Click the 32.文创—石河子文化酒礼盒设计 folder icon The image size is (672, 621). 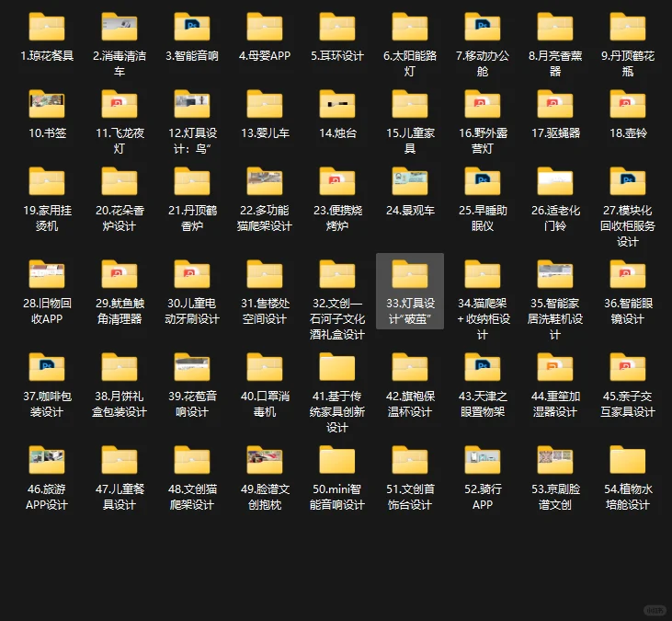(337, 274)
